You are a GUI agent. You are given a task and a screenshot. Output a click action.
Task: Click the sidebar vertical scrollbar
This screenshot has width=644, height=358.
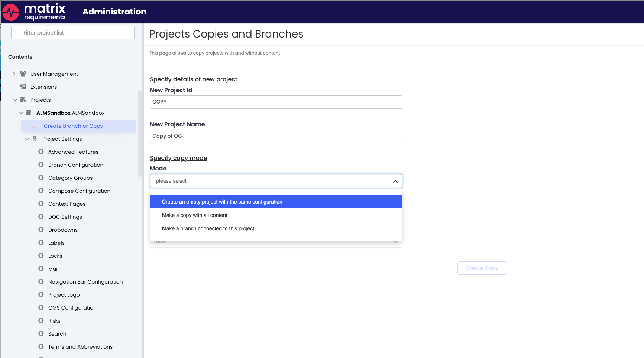tap(140, 134)
